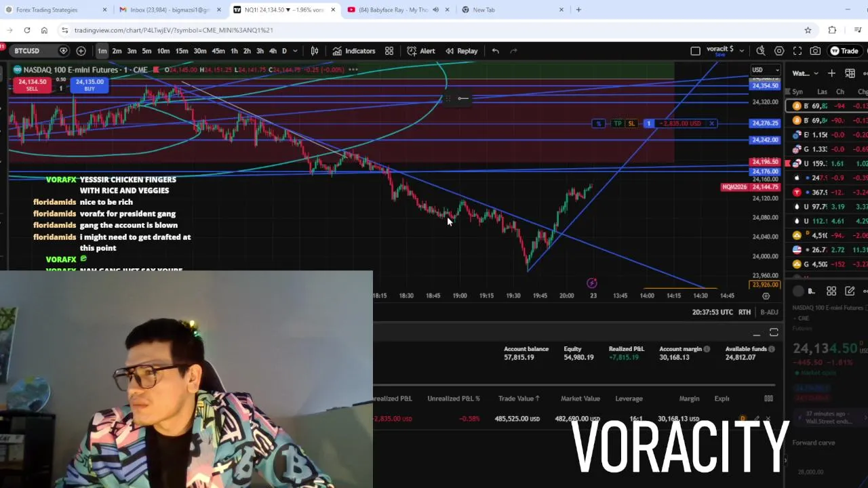Click the Account margin info icon

click(707, 349)
